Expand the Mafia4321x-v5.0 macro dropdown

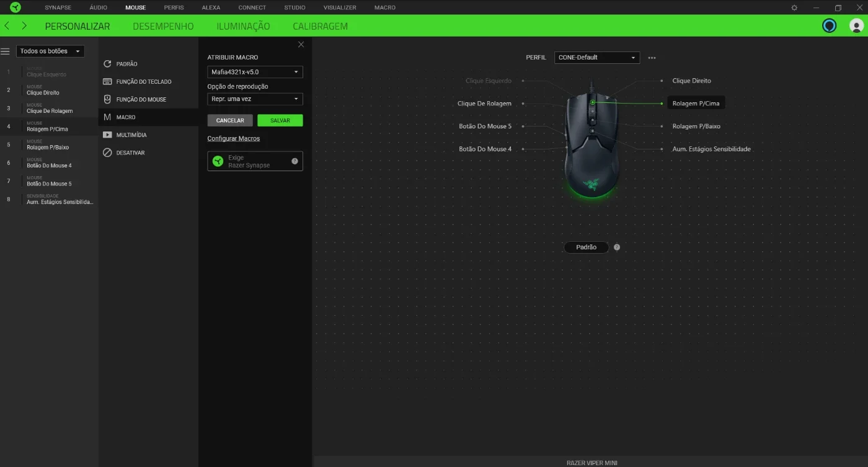click(x=255, y=72)
